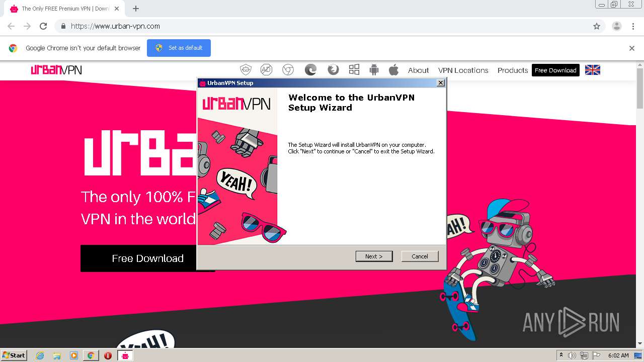
Task: Open the About menu on the website
Action: (419, 70)
